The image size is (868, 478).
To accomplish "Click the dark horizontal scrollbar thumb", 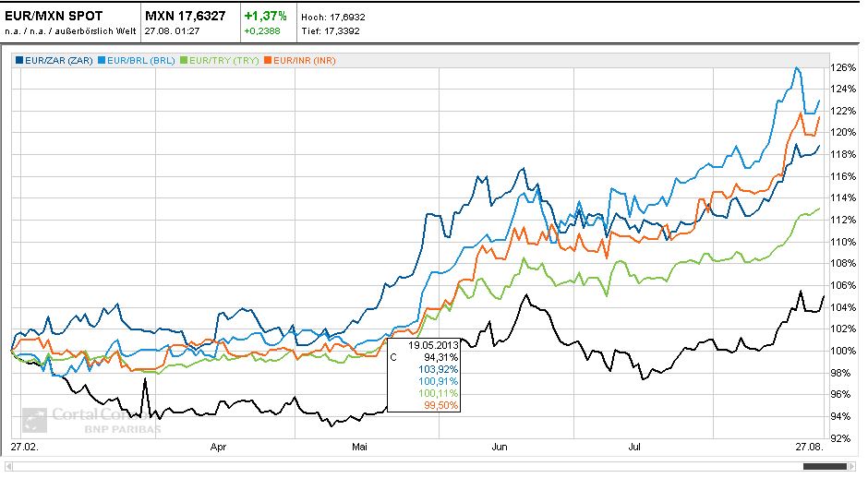I will pyautogui.click(x=825, y=466).
